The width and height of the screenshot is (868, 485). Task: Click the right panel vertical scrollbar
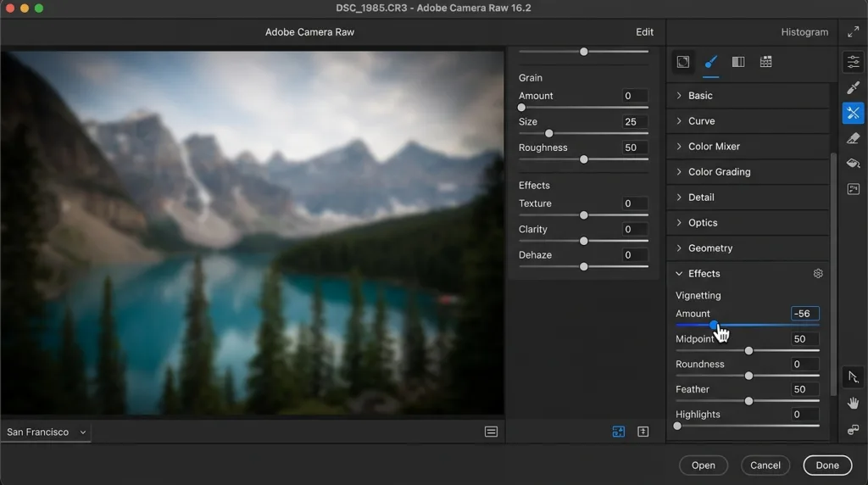(833, 274)
